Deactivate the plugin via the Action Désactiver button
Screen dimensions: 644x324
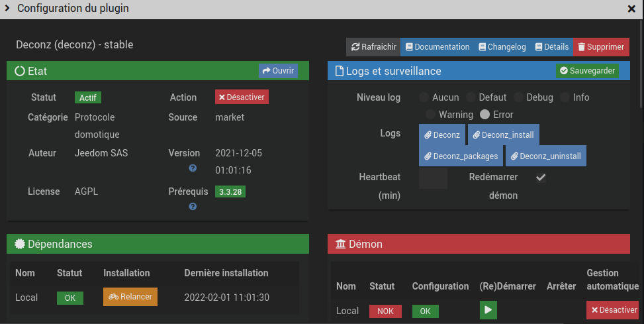[x=242, y=97]
